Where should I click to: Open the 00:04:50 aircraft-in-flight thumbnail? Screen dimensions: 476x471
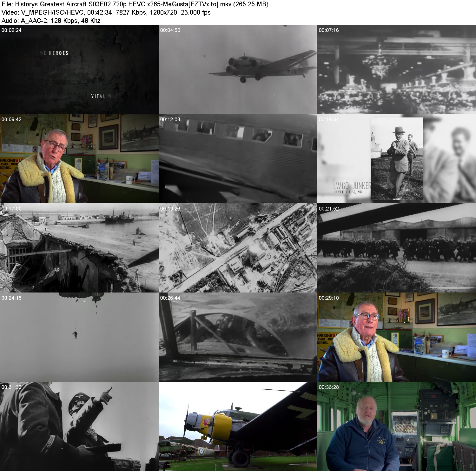[238, 70]
